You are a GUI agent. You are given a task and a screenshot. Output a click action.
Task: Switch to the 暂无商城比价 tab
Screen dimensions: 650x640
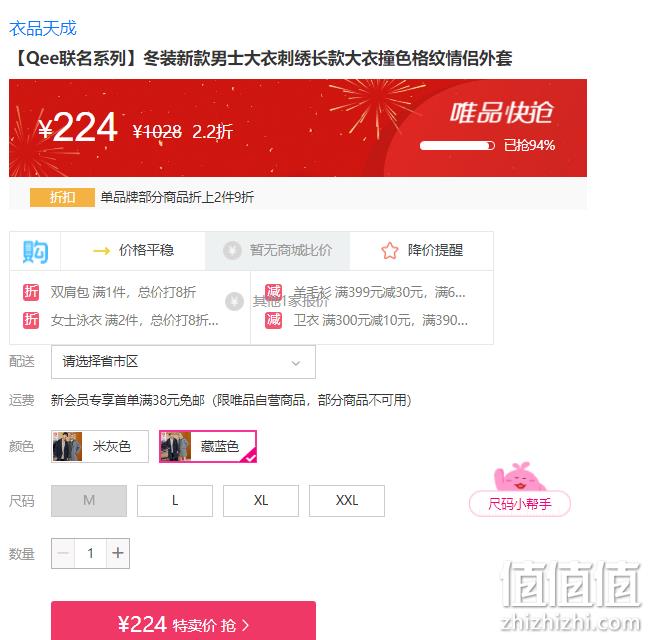coord(277,251)
